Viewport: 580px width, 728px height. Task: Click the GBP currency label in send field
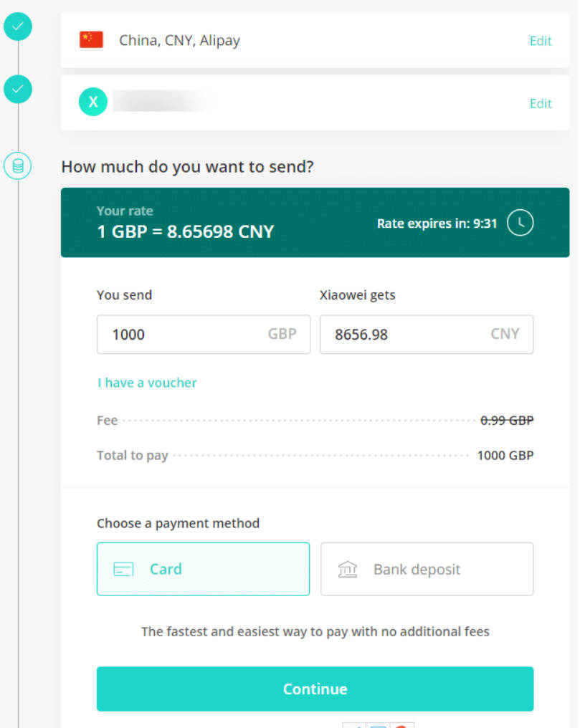coord(282,334)
